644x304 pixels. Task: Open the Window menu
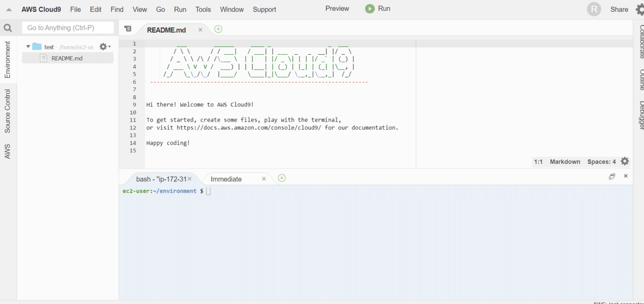[232, 9]
